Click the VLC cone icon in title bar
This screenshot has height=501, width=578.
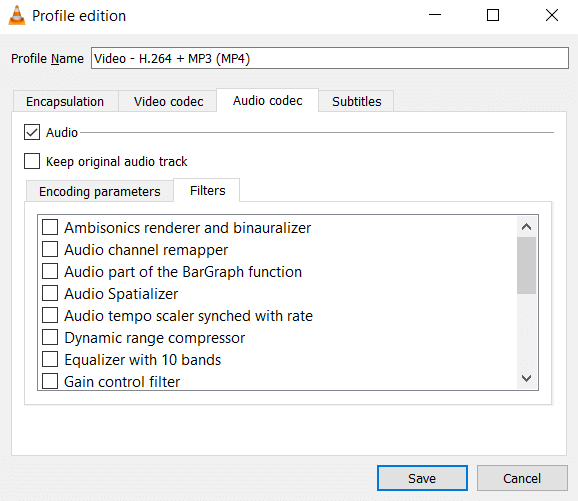17,16
